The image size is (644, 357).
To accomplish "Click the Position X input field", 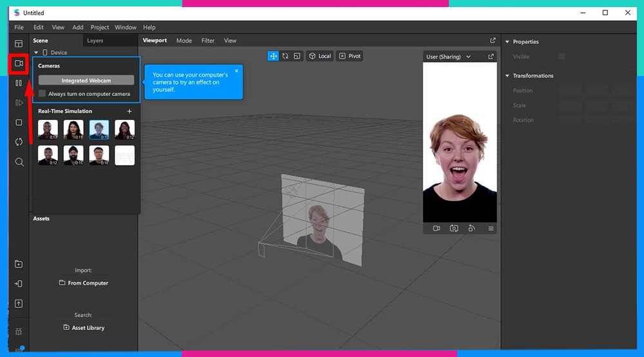I will (x=570, y=90).
